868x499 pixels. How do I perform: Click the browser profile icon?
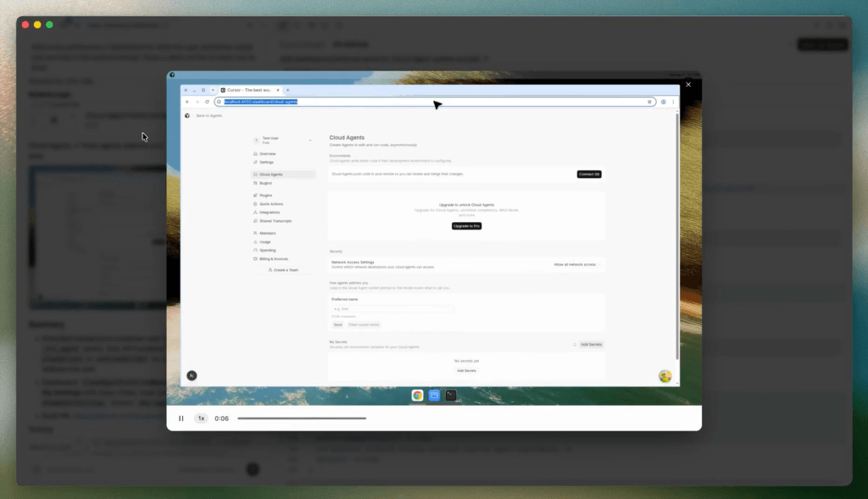click(x=663, y=102)
